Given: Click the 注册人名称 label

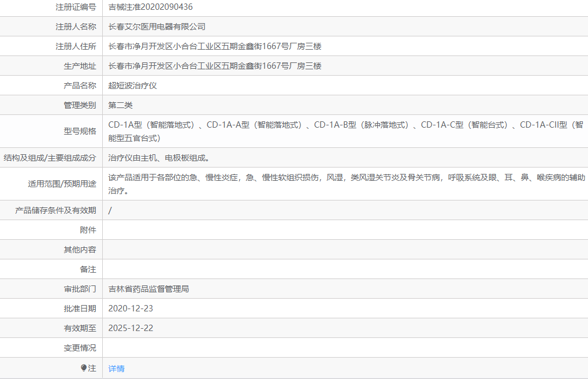Looking at the screenshot, I should coord(76,27).
